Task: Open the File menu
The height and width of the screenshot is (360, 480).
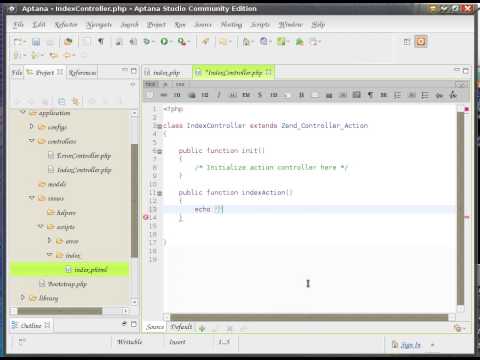Action: point(18,25)
